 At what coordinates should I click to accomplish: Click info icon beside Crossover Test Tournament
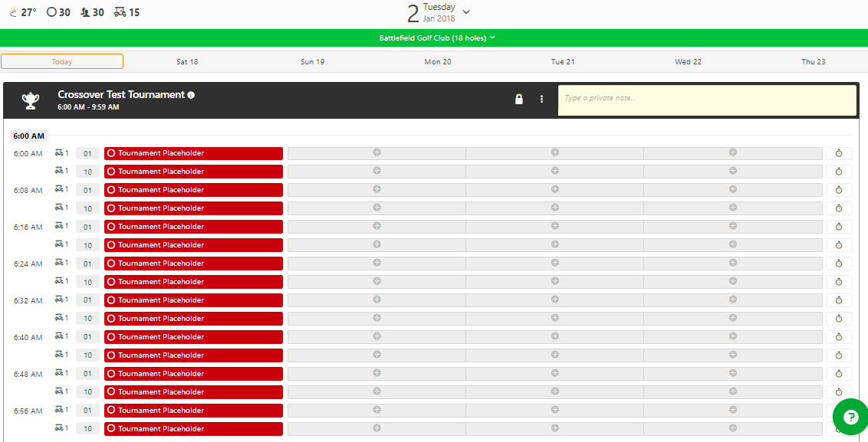point(191,95)
